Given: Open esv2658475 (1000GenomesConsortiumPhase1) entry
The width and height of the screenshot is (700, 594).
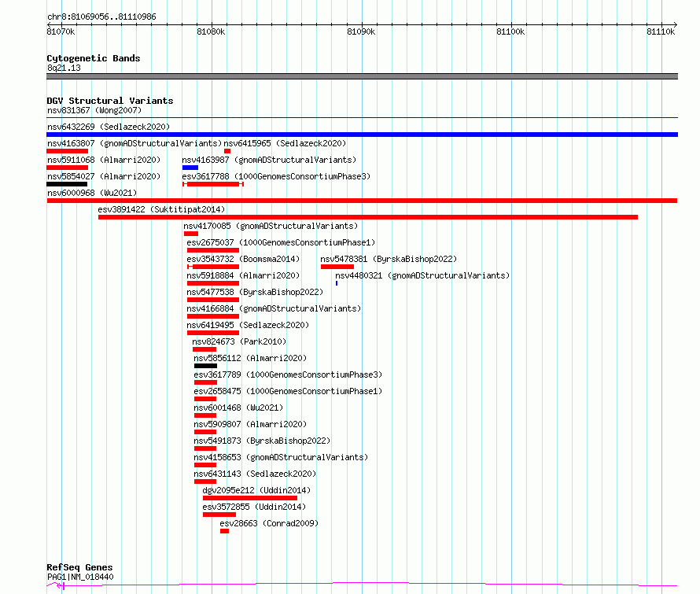Looking at the screenshot, I should click(288, 391).
